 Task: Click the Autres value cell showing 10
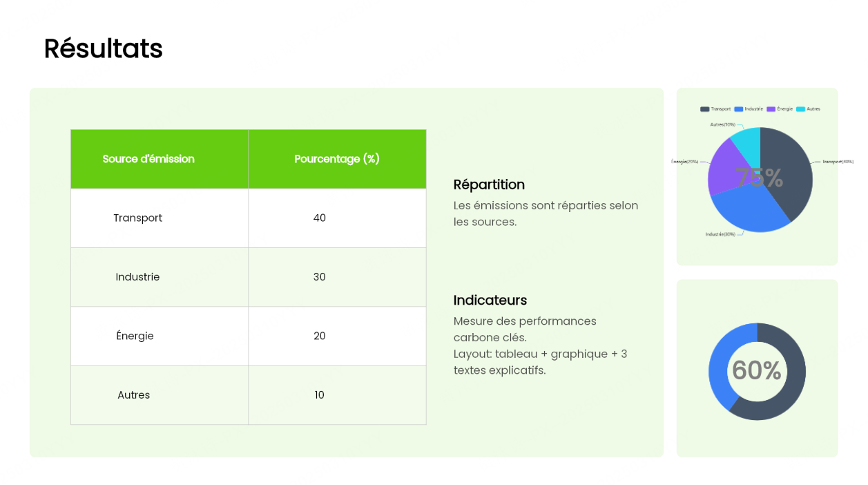319,395
